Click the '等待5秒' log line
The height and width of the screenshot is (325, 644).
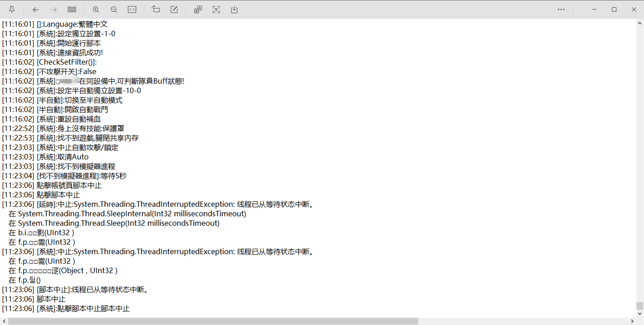click(64, 176)
